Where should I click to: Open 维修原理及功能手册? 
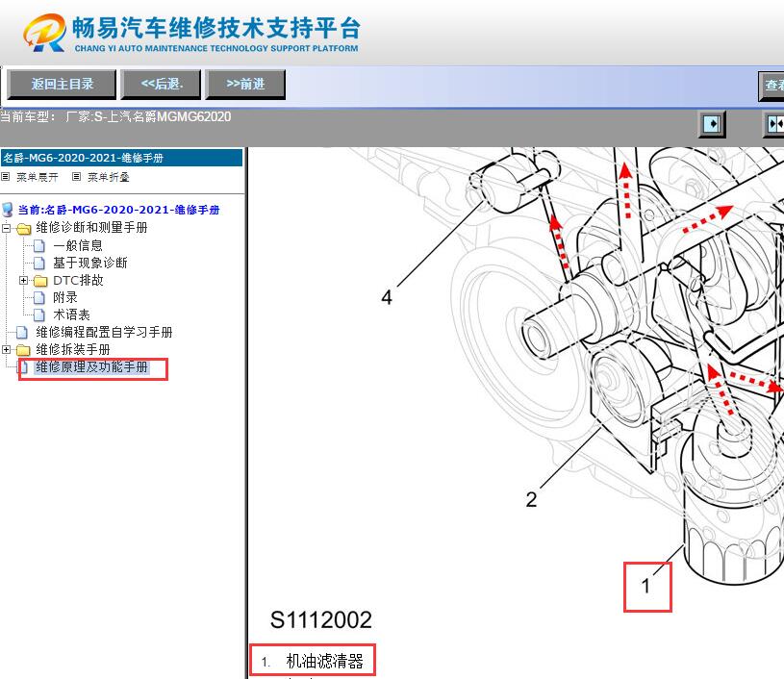click(92, 367)
